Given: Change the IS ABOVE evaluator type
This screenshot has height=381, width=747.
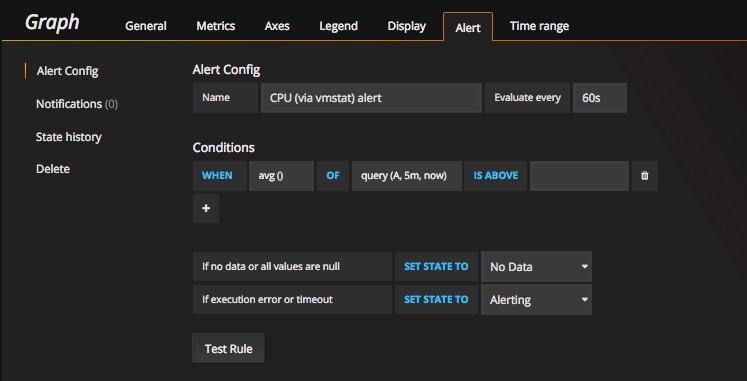Looking at the screenshot, I should click(x=495, y=176).
